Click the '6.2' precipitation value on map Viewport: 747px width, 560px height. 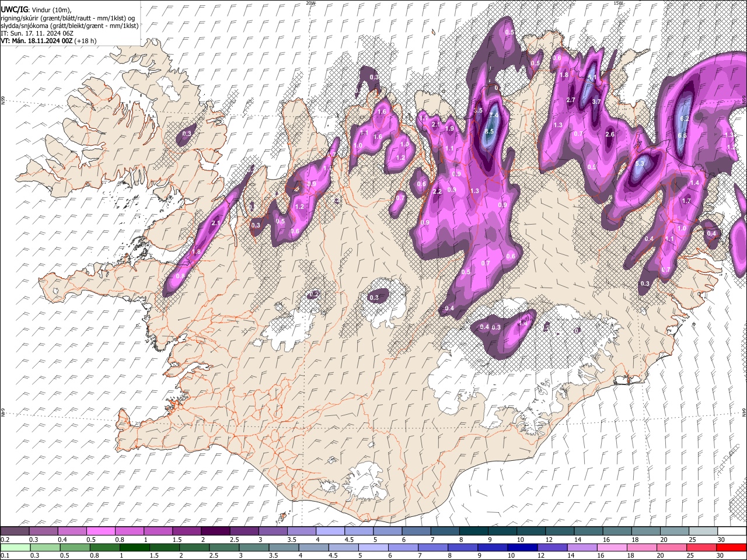(685, 118)
